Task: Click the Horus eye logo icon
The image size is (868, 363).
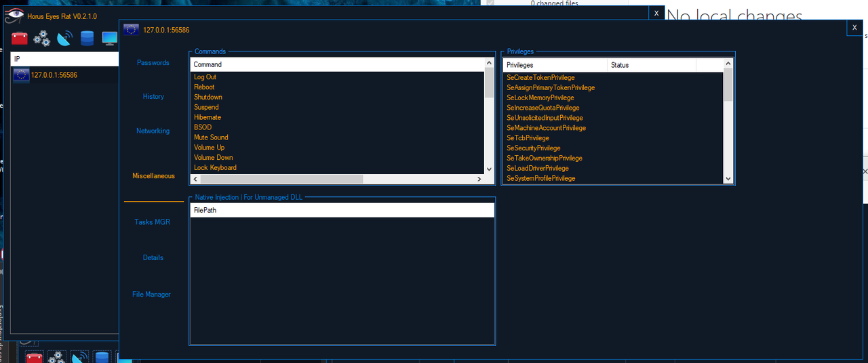Action: pos(14,16)
